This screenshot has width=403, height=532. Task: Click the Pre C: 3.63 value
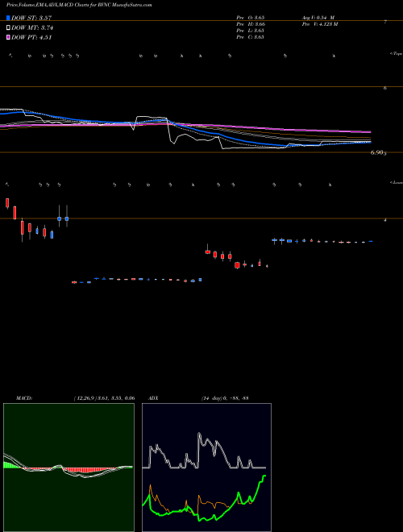(x=251, y=37)
